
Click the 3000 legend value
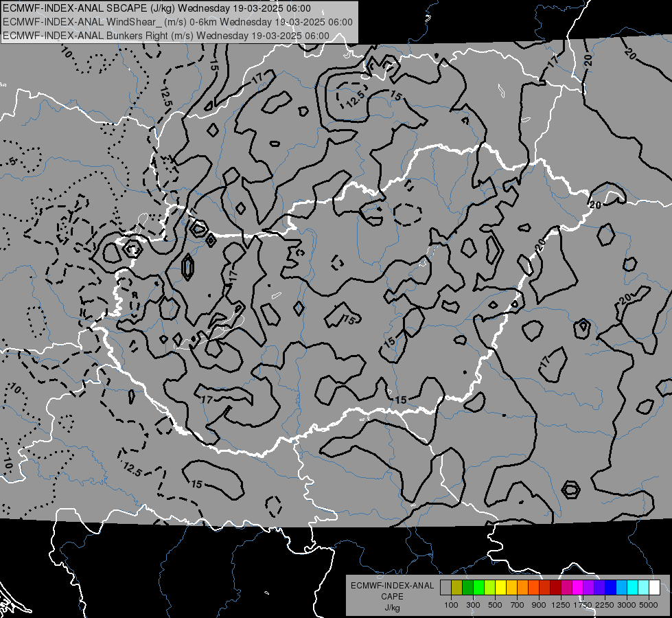coord(627,605)
